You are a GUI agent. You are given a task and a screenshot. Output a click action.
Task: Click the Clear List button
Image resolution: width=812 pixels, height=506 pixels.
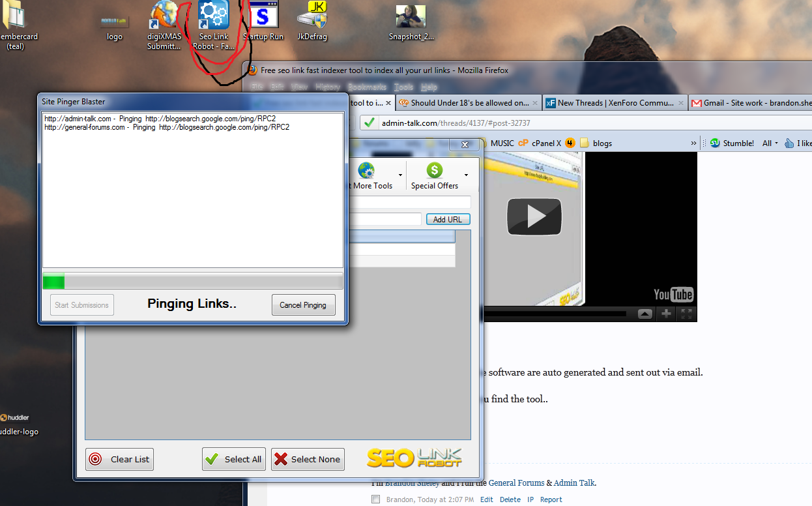pyautogui.click(x=119, y=459)
